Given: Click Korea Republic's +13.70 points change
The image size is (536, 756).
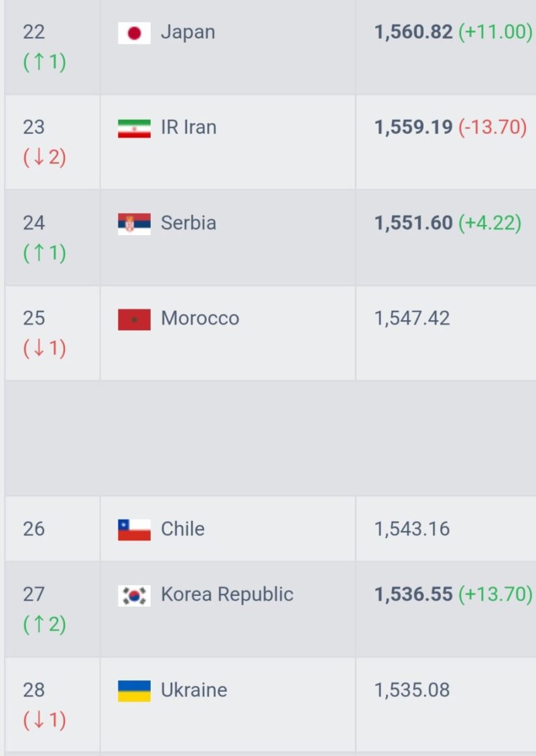Looking at the screenshot, I should pos(495,595).
